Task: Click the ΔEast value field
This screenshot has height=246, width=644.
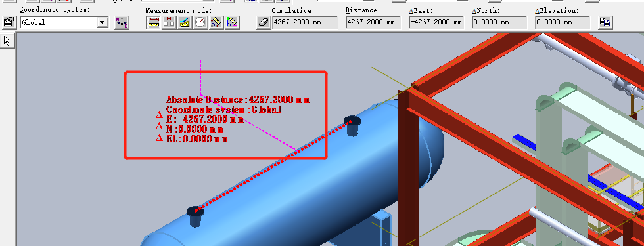Action: [436, 22]
